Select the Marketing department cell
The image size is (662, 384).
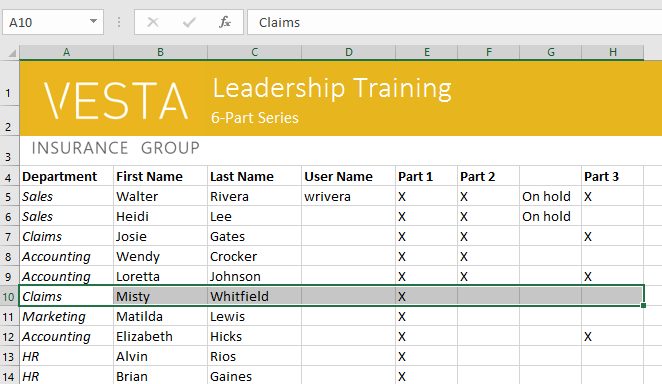tap(66, 316)
